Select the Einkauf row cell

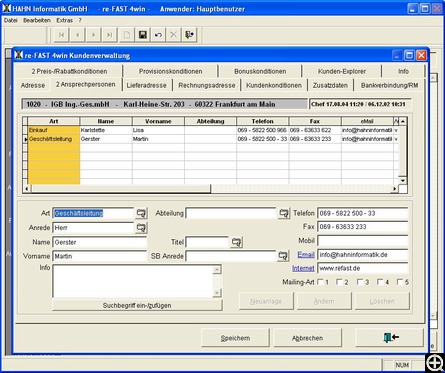[x=54, y=130]
